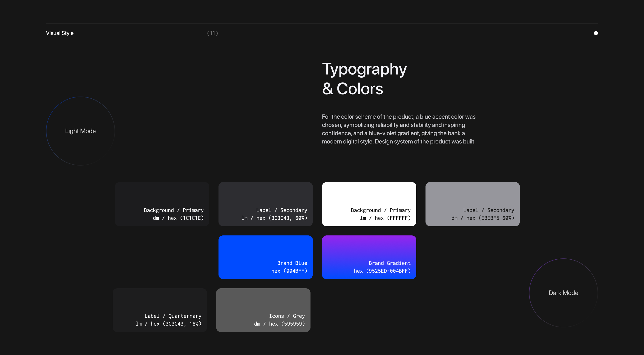Click the white dot in header
The height and width of the screenshot is (355, 644).
pyautogui.click(x=596, y=33)
